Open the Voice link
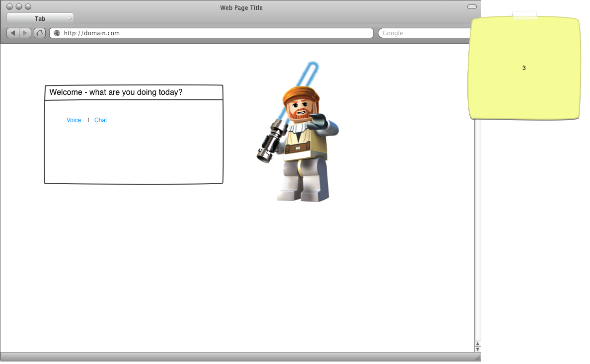The width and height of the screenshot is (590, 364). click(74, 120)
